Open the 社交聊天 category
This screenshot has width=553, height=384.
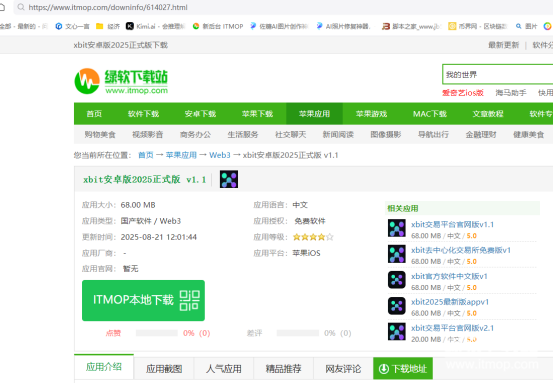coord(290,134)
